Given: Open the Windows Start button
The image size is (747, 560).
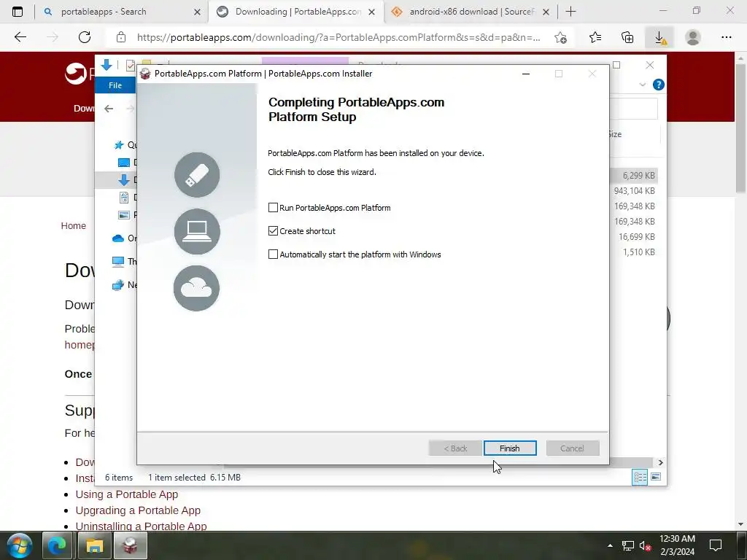Looking at the screenshot, I should 20,545.
